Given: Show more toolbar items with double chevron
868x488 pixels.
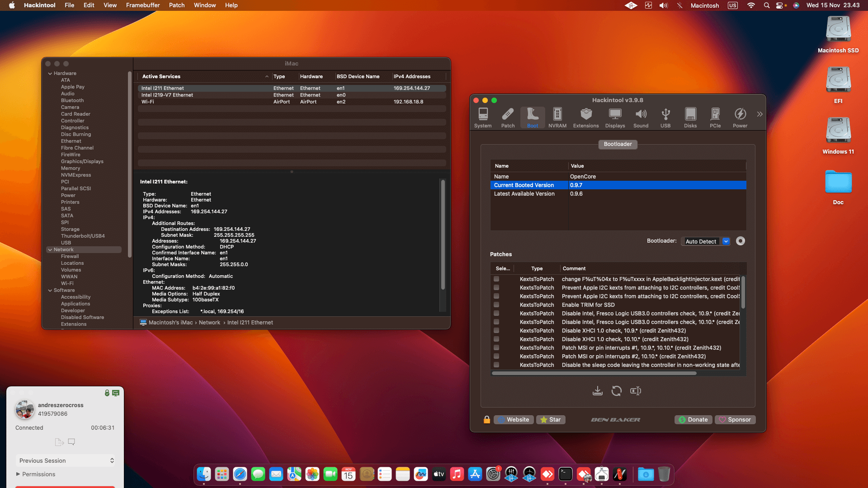Looking at the screenshot, I should [x=759, y=114].
